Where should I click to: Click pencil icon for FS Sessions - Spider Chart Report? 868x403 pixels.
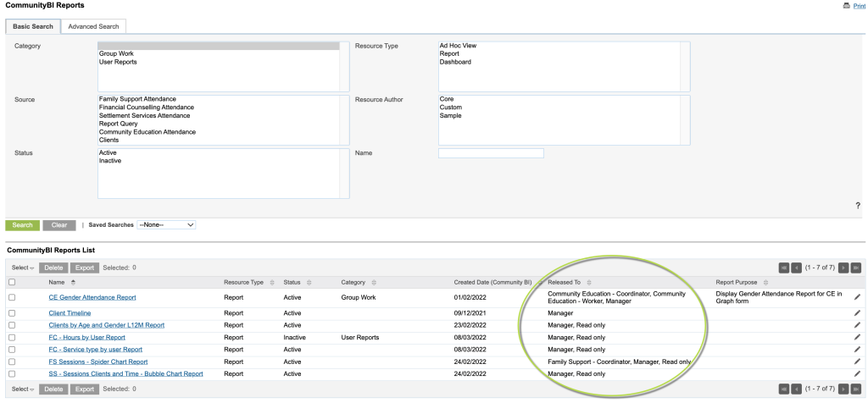pyautogui.click(x=858, y=362)
